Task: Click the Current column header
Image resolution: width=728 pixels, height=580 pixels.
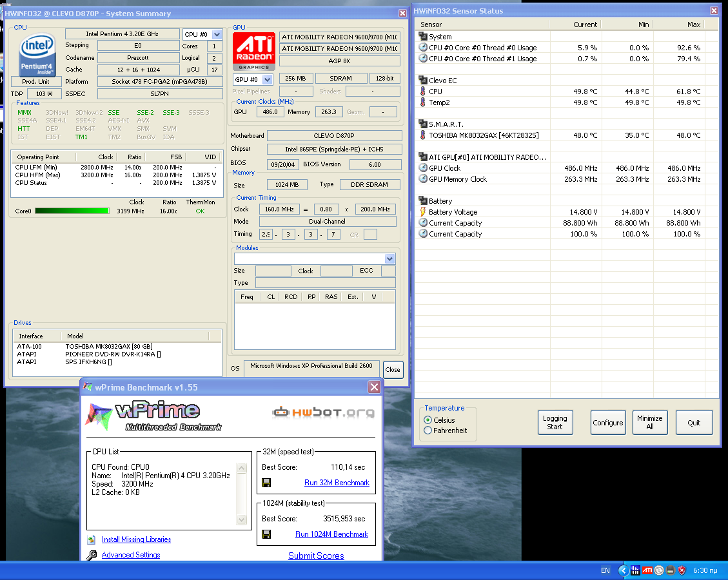Action: click(x=575, y=24)
